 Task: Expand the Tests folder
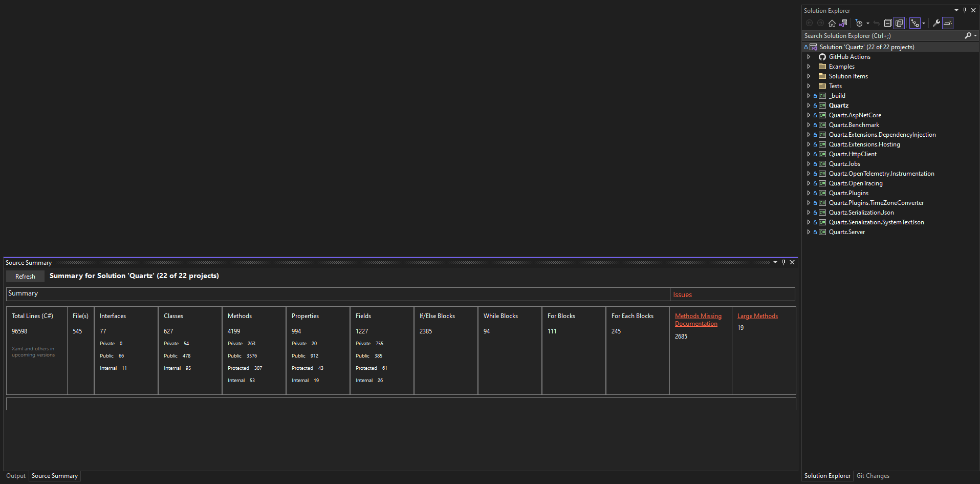point(809,86)
